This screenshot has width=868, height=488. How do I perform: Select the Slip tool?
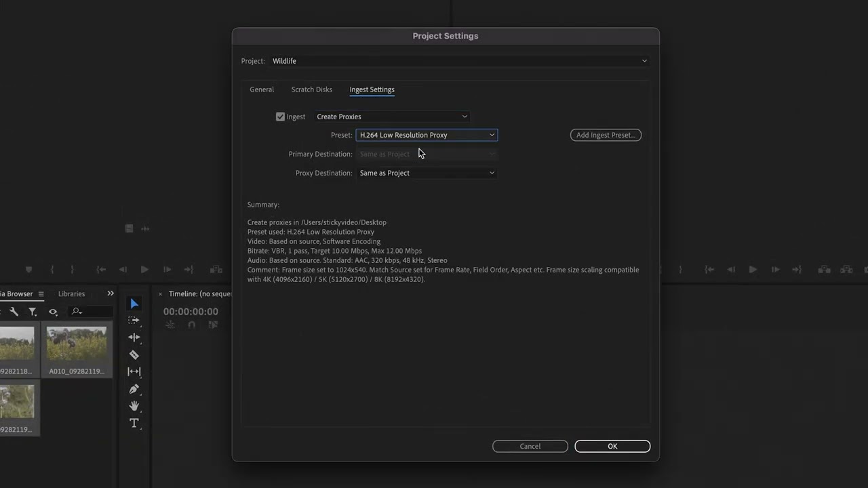coord(134,371)
